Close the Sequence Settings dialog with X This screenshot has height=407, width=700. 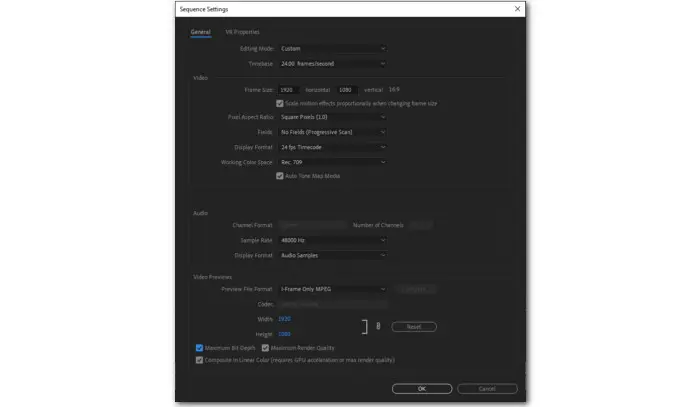click(517, 9)
